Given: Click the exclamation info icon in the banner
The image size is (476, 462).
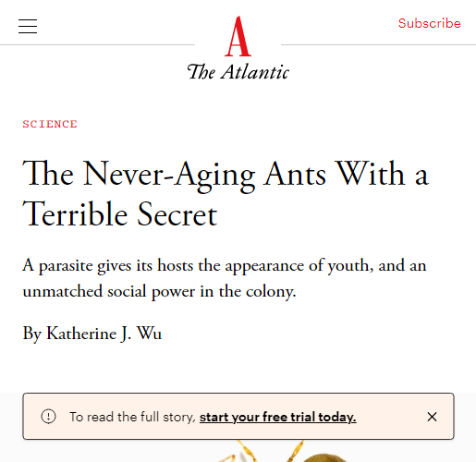Looking at the screenshot, I should (48, 417).
